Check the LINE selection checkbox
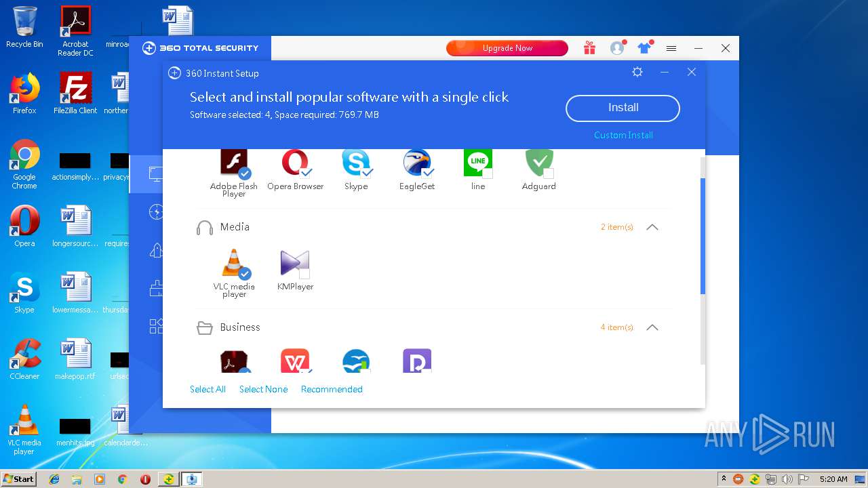This screenshot has height=488, width=868. [488, 174]
